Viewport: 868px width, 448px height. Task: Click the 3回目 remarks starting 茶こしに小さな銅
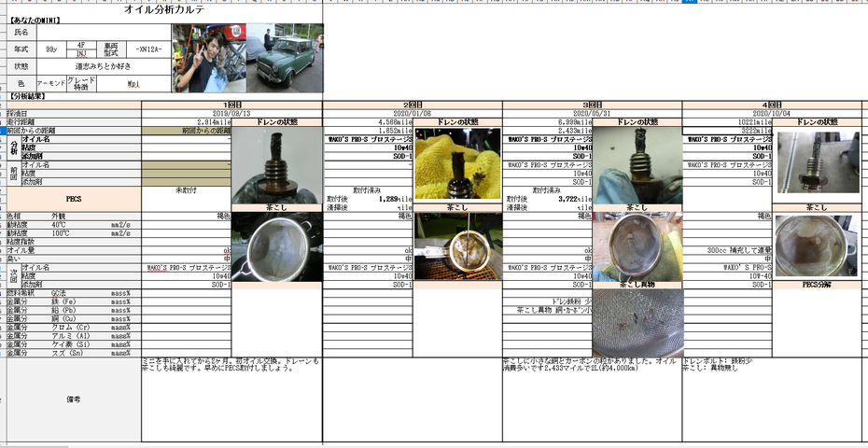pos(593,399)
